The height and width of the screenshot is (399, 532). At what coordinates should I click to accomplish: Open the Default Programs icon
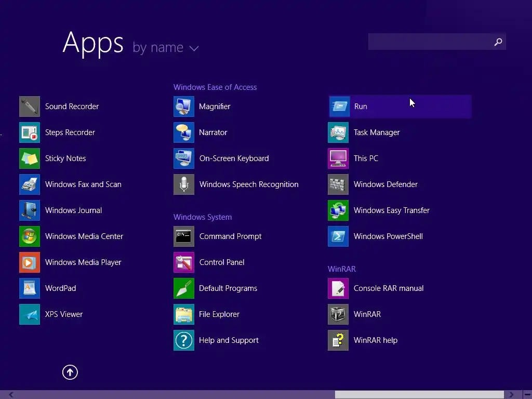click(184, 288)
